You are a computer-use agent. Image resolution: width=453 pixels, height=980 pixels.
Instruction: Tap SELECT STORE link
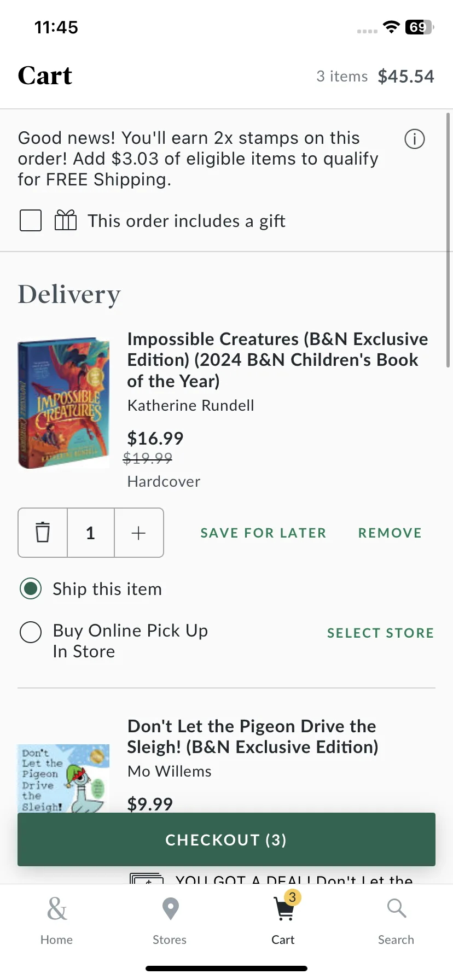coord(381,633)
